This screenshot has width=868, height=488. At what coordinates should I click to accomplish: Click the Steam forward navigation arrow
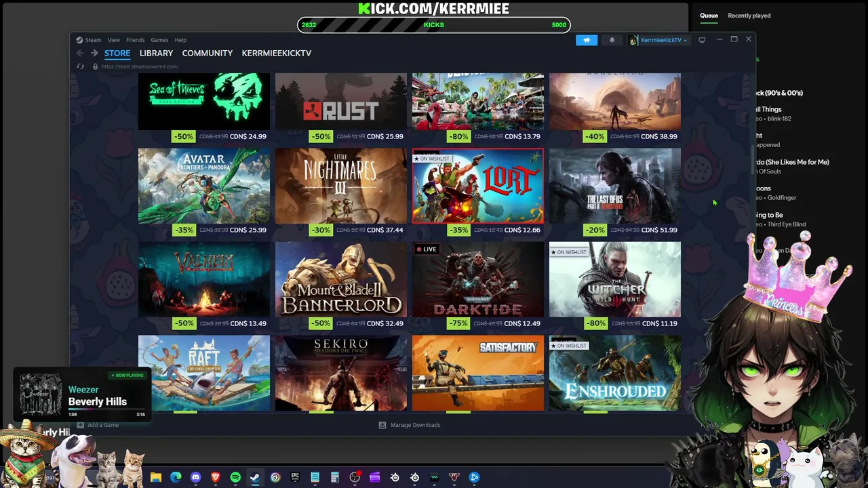click(x=94, y=53)
